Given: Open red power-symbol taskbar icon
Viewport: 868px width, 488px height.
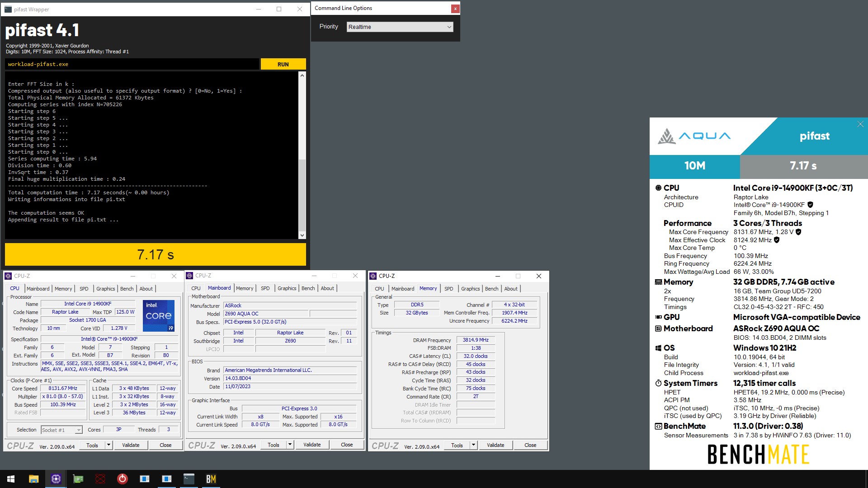Looking at the screenshot, I should click(x=123, y=479).
